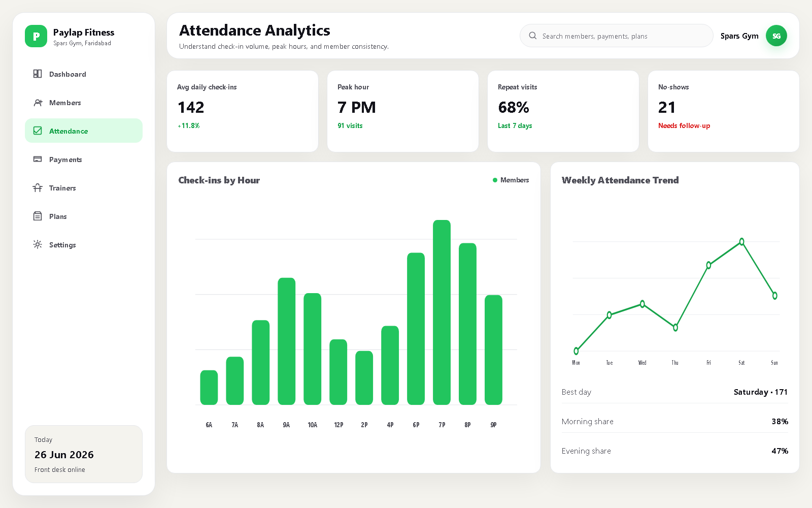Image resolution: width=812 pixels, height=508 pixels.
Task: Open the SG profile avatar
Action: pos(776,36)
